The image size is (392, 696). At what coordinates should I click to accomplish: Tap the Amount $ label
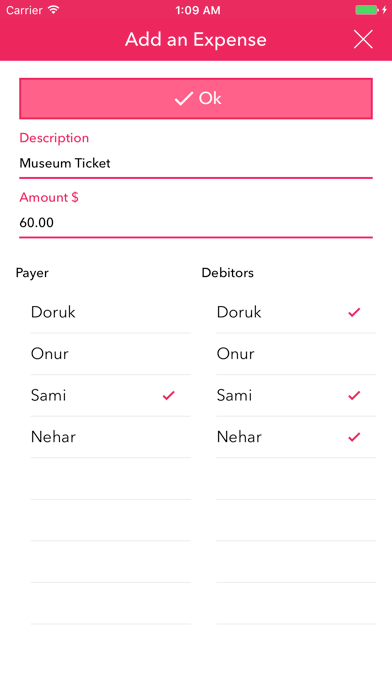[x=49, y=197]
